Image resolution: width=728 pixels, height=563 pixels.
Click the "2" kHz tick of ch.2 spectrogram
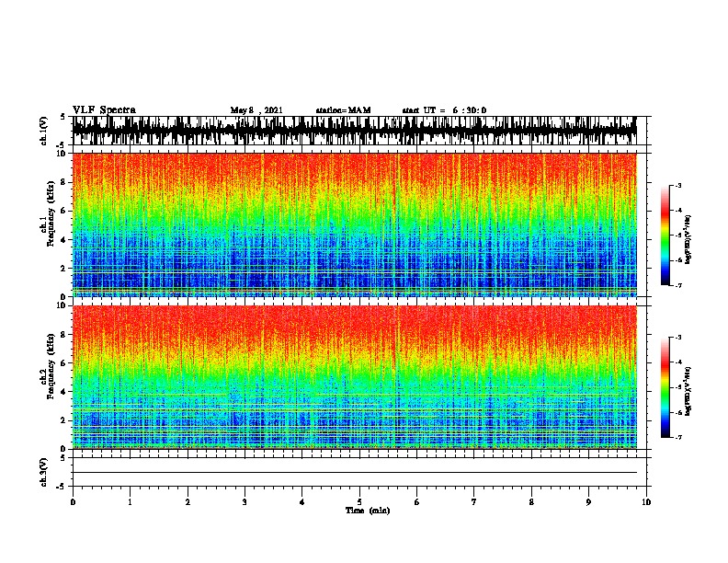click(x=63, y=420)
